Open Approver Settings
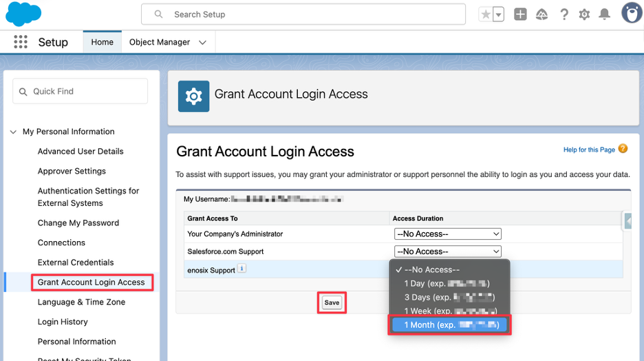This screenshot has height=361, width=644. pos(72,171)
